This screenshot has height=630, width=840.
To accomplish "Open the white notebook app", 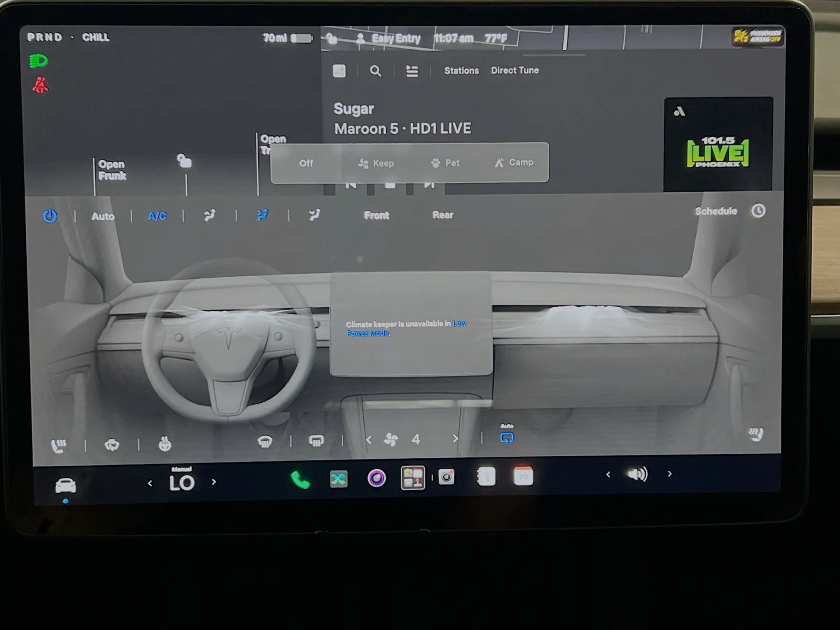I will 486,476.
